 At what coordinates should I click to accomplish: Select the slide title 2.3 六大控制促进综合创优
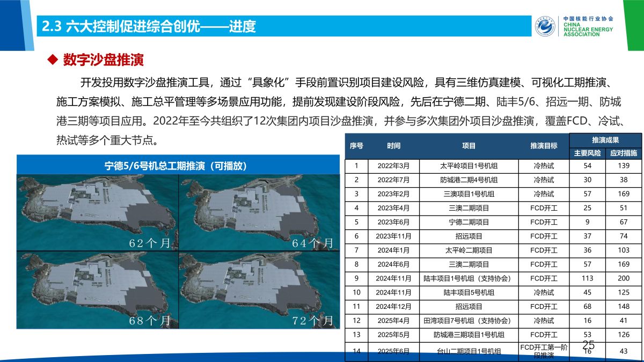(x=149, y=26)
